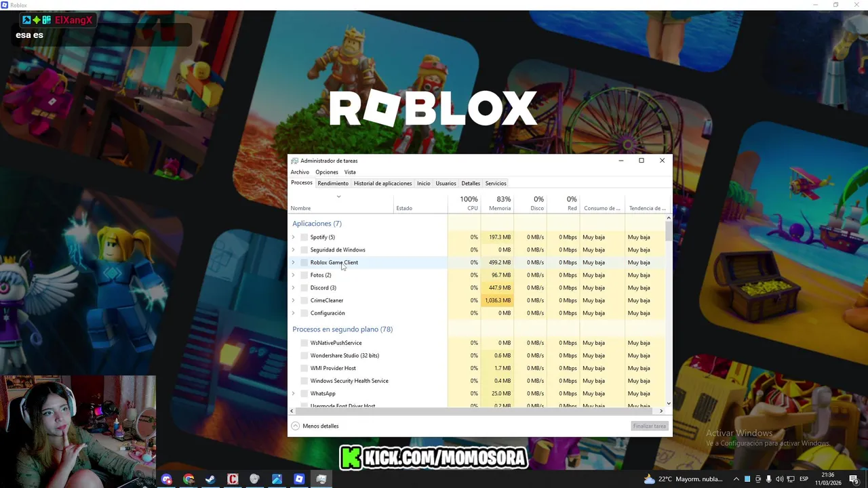The width and height of the screenshot is (868, 488).
Task: Select the Procesos tab
Action: (x=302, y=183)
